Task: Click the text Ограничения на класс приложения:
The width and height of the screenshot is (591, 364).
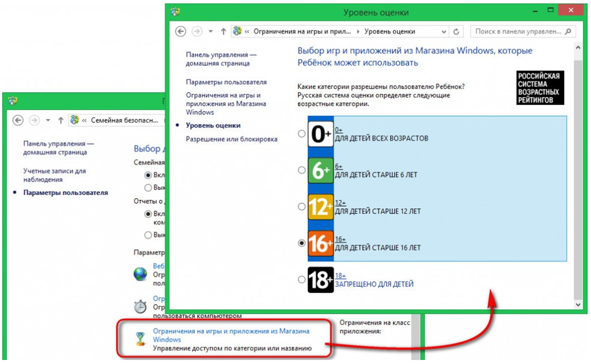Action: [375, 327]
